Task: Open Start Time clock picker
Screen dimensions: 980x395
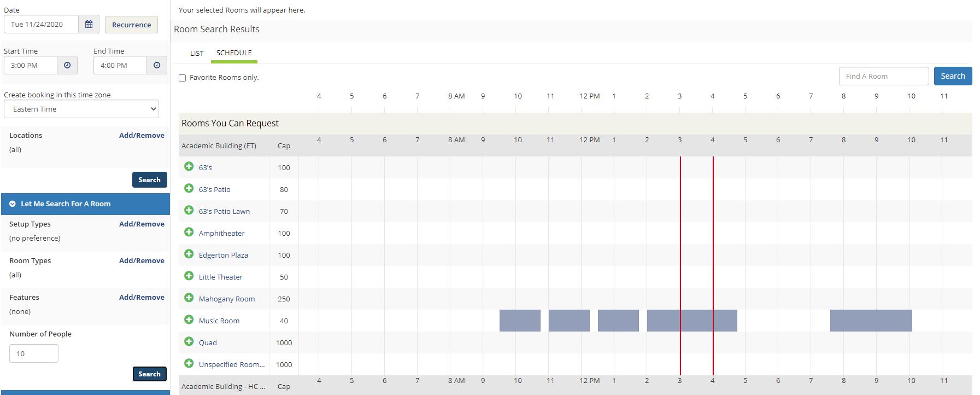Action: pyautogui.click(x=67, y=65)
